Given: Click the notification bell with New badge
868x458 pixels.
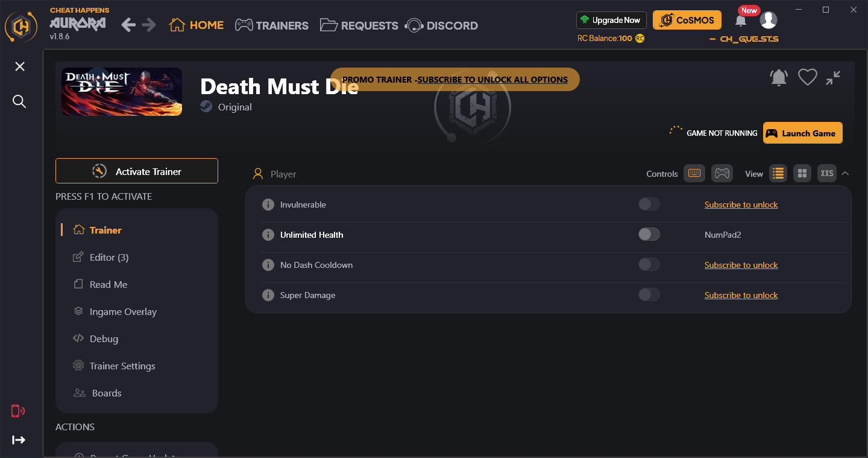Looking at the screenshot, I should click(x=741, y=21).
